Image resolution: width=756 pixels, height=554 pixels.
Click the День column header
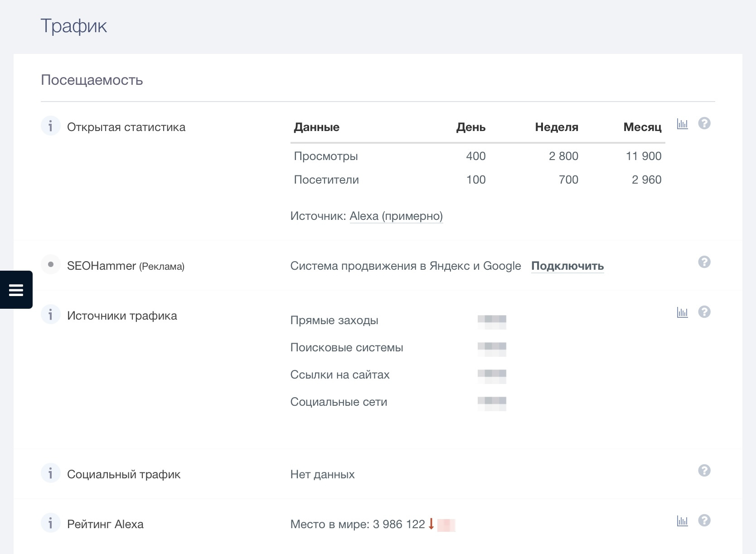tap(471, 127)
